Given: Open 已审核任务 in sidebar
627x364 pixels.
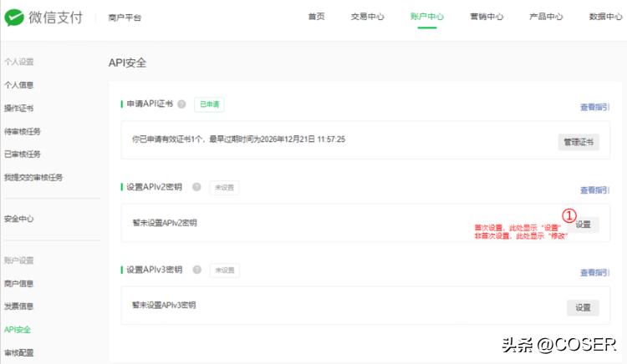Looking at the screenshot, I should (x=23, y=154).
